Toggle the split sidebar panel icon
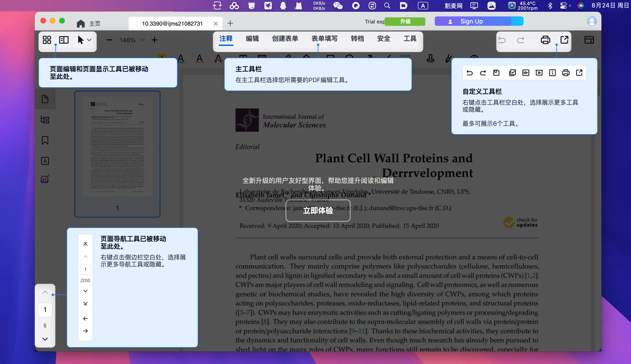The height and width of the screenshot is (364, 631). (64, 40)
